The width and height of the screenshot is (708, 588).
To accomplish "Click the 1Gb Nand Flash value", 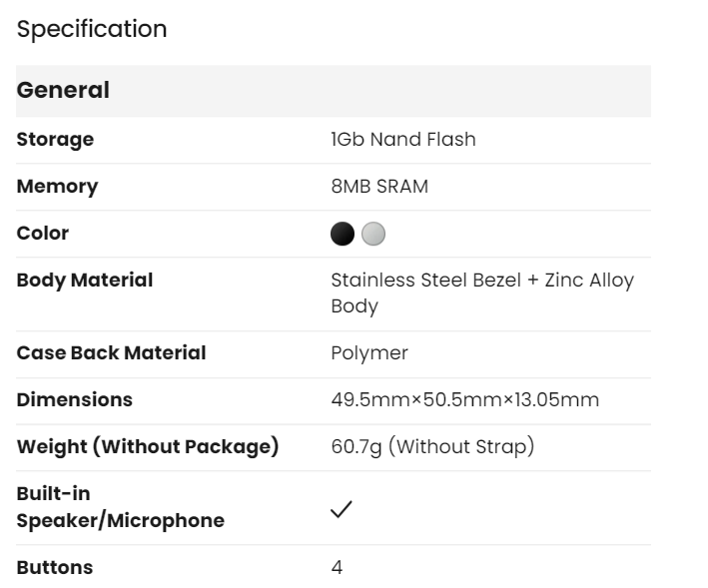I will [403, 140].
